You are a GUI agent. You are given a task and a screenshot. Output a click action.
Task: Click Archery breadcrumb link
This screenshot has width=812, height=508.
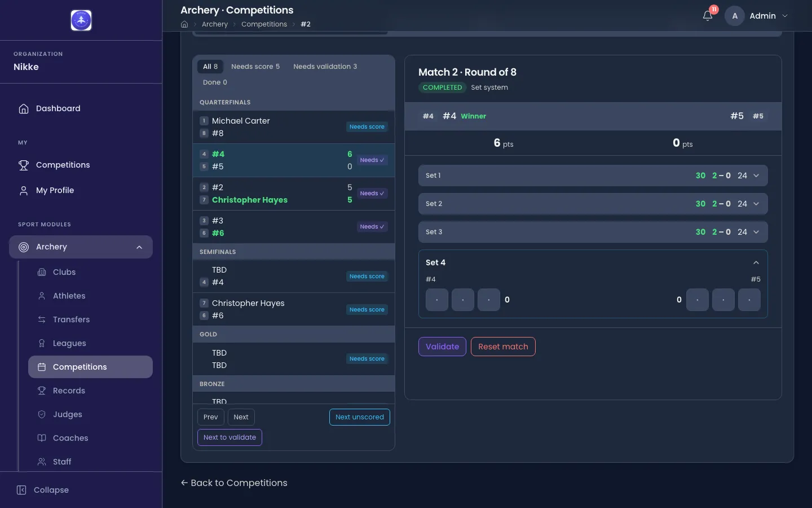click(x=215, y=24)
